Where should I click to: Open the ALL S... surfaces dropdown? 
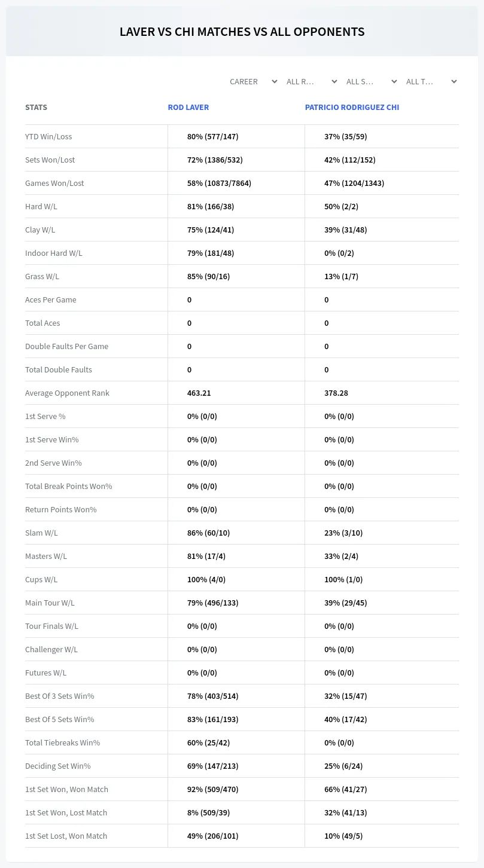pos(372,81)
